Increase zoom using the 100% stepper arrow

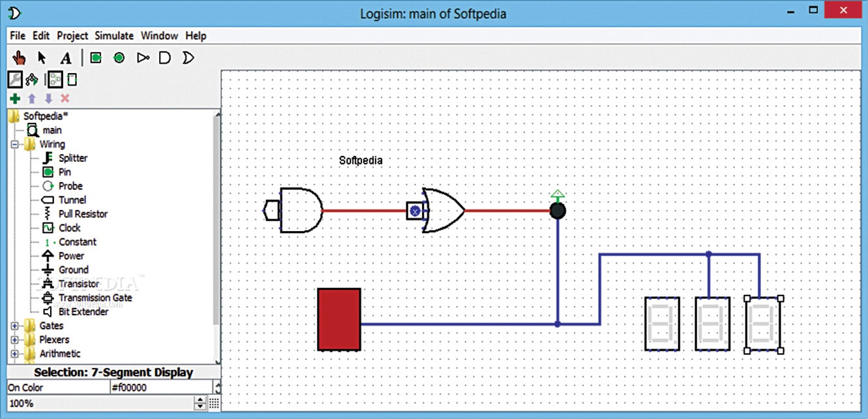pos(200,399)
